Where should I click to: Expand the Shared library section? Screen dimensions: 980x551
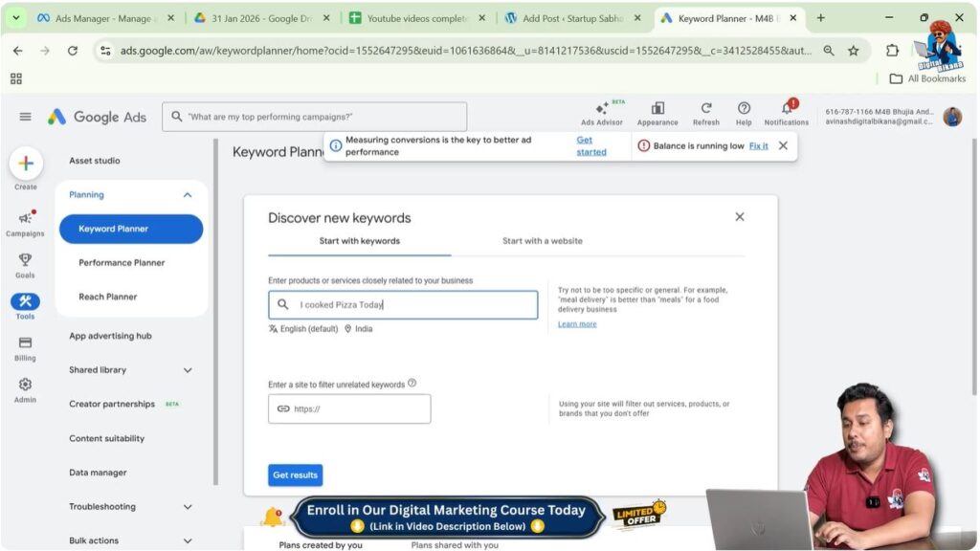[187, 369]
